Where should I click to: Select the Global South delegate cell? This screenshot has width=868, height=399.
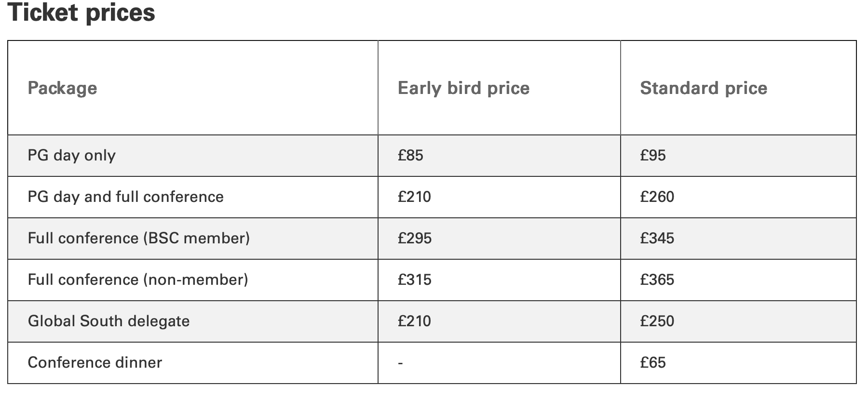[108, 321]
